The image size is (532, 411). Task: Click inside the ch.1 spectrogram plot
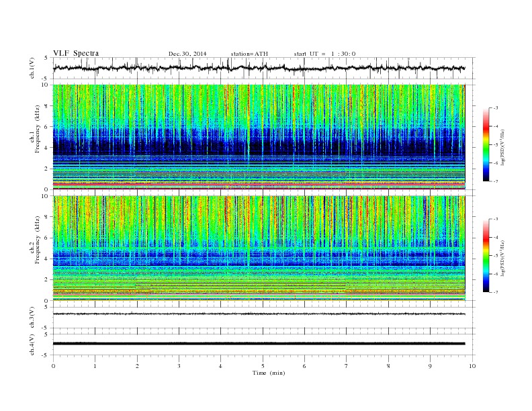click(x=259, y=137)
